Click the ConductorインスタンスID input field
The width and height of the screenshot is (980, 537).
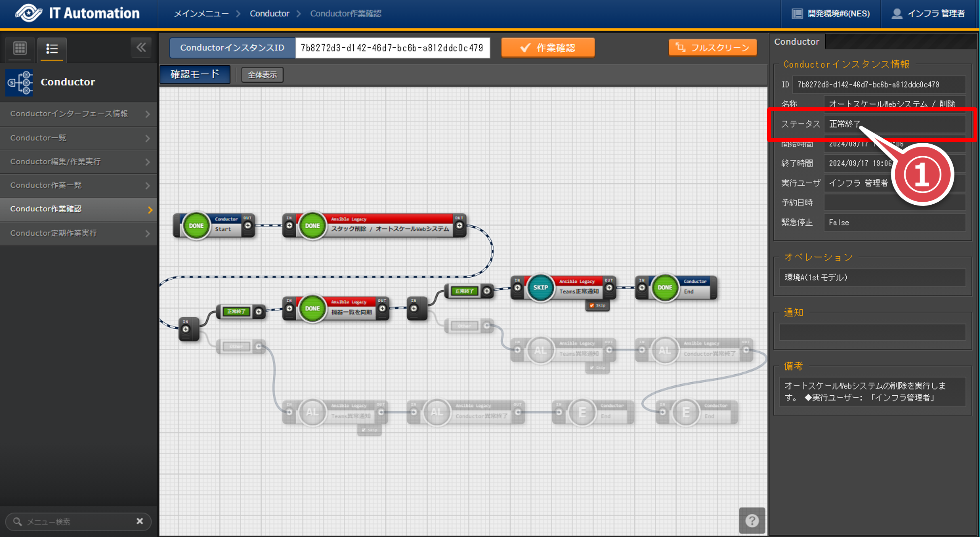point(392,48)
